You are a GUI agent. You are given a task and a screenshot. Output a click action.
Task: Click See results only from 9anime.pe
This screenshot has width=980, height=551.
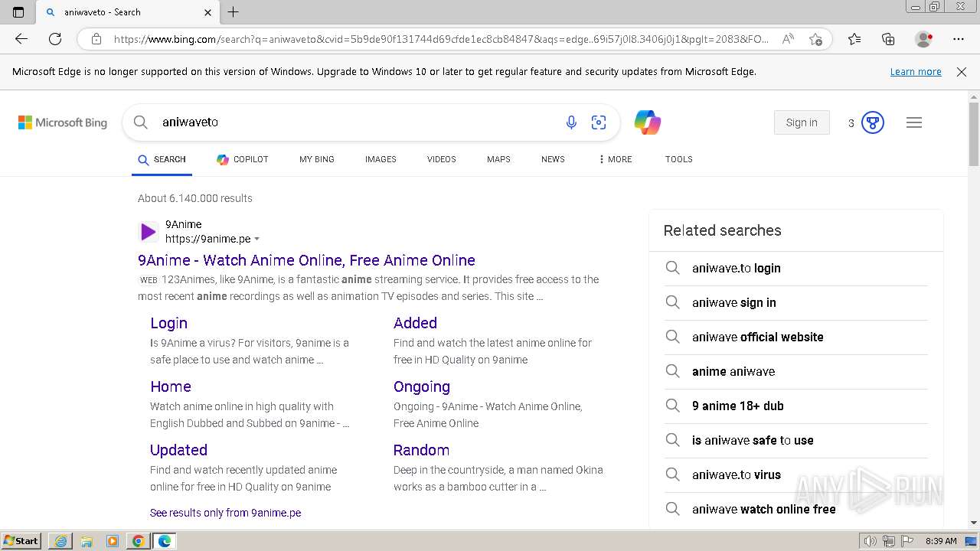225,513
